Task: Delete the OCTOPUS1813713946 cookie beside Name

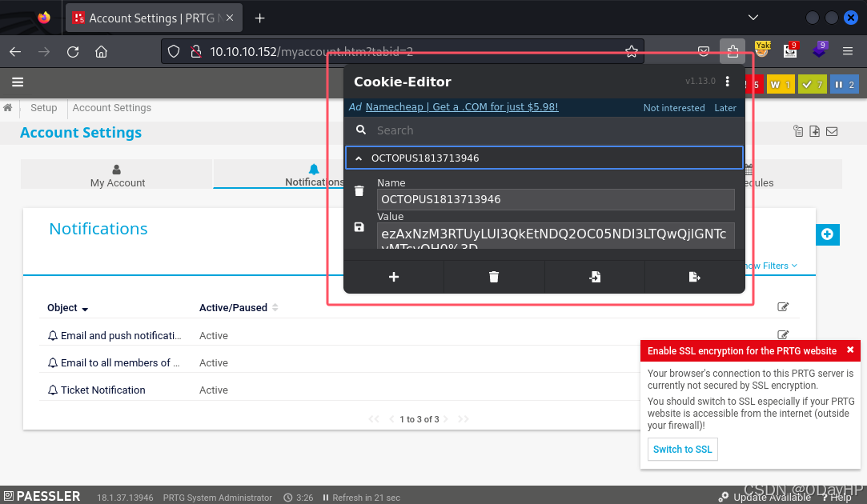Action: point(359,191)
